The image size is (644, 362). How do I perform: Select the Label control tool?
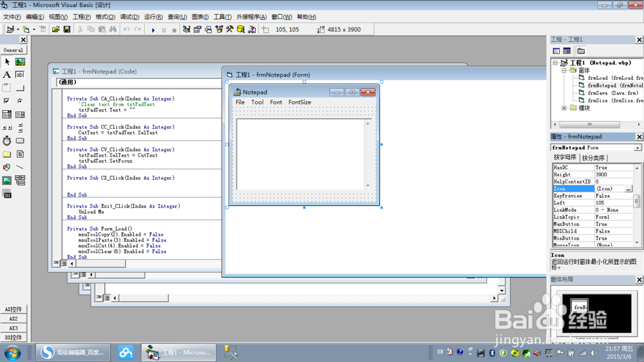(7, 75)
